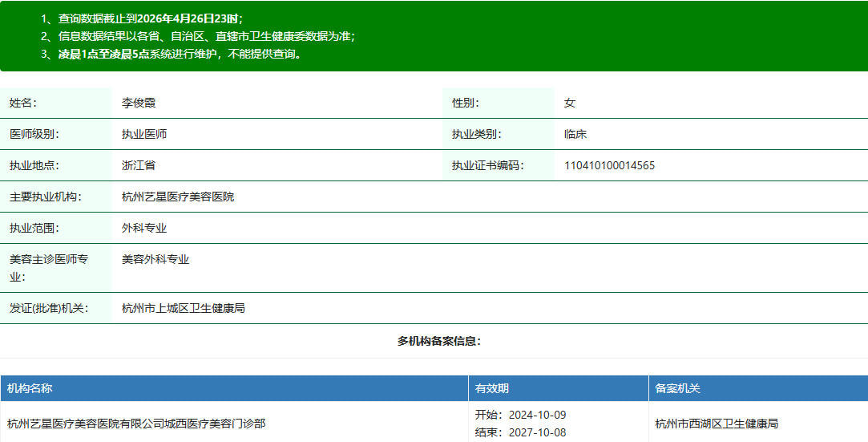Click the 性别 field label
The width and height of the screenshot is (868, 442).
(x=466, y=103)
